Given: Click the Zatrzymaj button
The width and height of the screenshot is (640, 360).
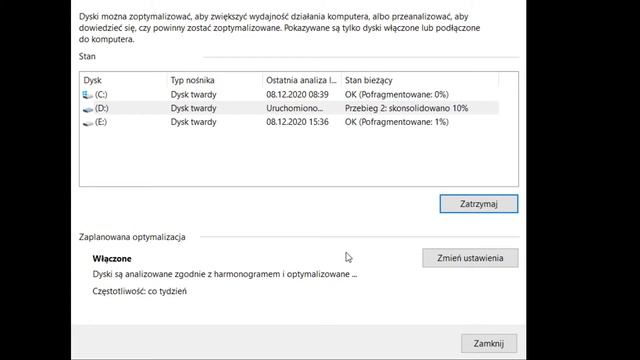Looking at the screenshot, I should [479, 204].
